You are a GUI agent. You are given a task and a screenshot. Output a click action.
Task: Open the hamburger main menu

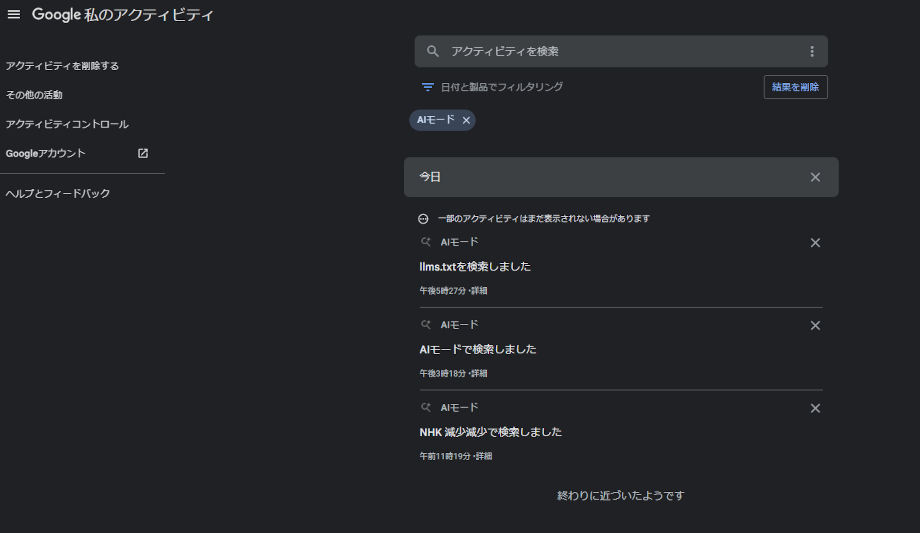pos(14,15)
